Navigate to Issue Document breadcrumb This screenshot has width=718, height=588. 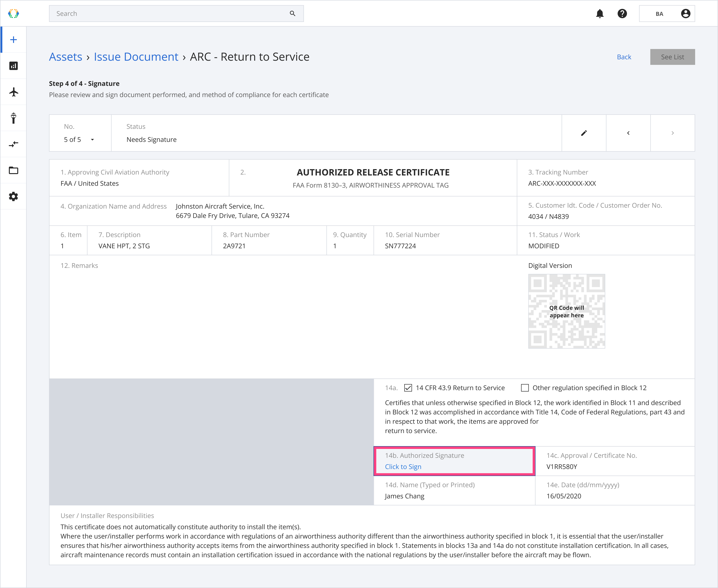pos(136,56)
